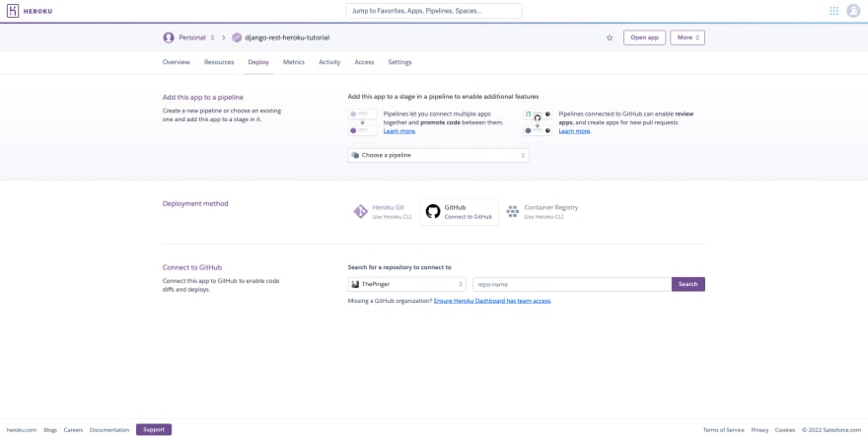
Task: Click the purple Search button
Action: click(x=688, y=284)
